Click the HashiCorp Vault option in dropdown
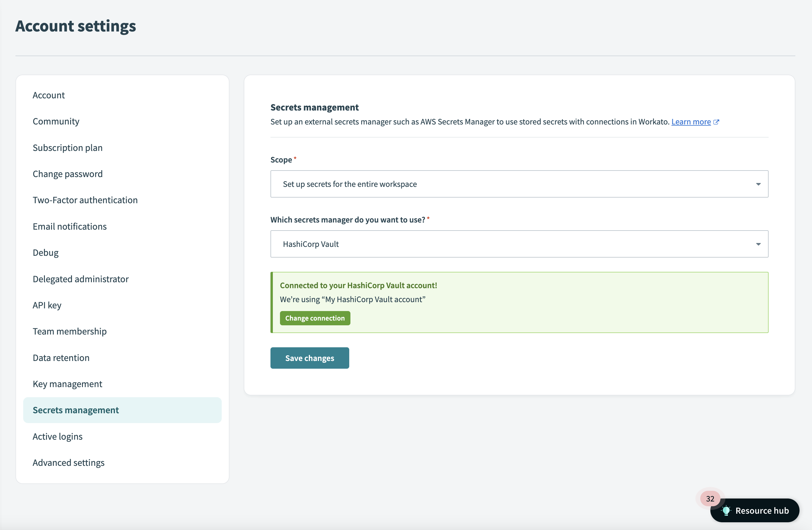Screen dimensions: 812x530 point(519,244)
